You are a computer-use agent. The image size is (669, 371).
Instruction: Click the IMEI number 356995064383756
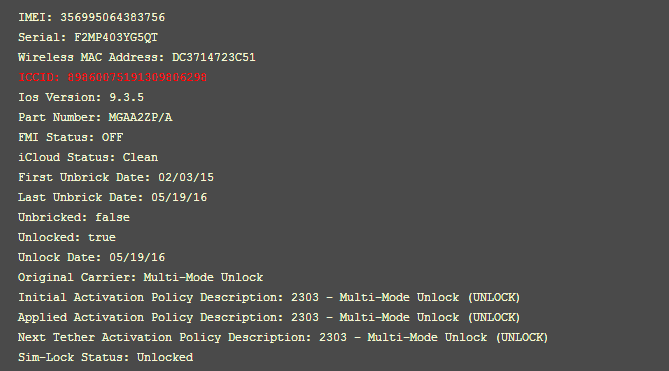113,17
